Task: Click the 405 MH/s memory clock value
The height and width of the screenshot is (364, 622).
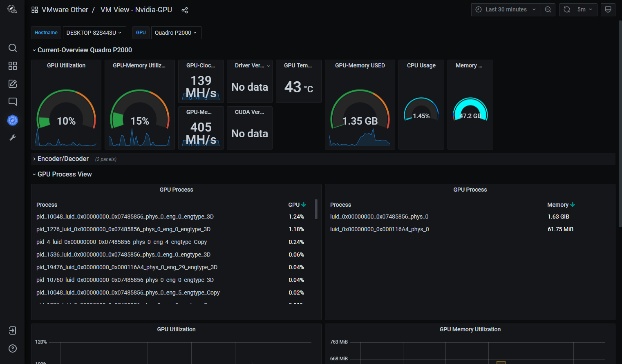Action: tap(201, 133)
